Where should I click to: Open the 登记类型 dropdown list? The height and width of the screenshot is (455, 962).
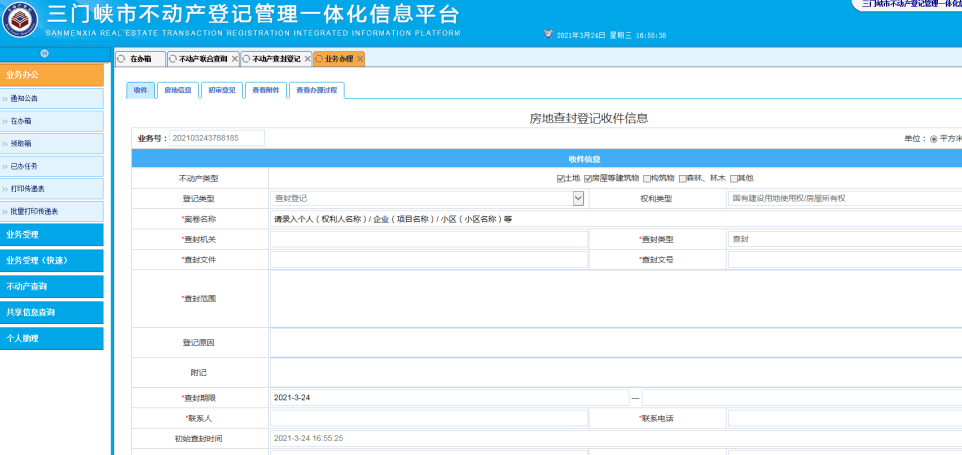(578, 198)
